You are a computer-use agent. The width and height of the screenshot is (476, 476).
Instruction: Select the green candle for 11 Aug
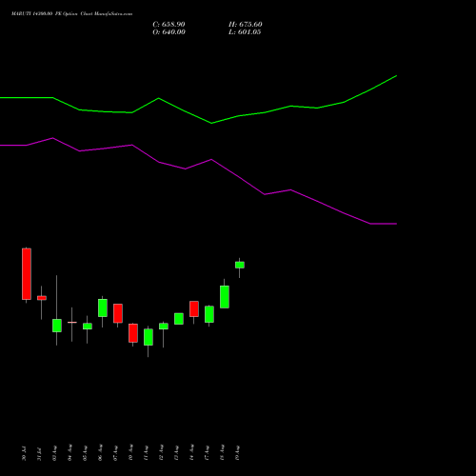click(x=149, y=337)
